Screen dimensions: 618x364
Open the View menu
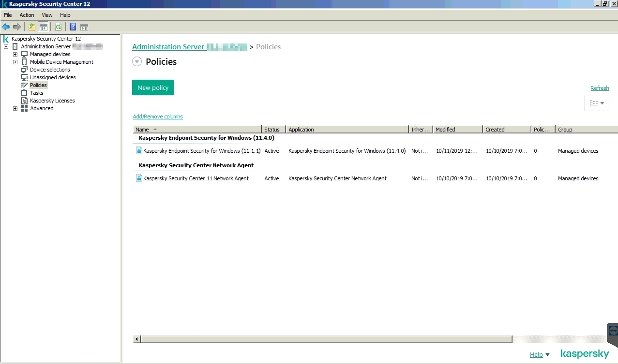click(47, 15)
